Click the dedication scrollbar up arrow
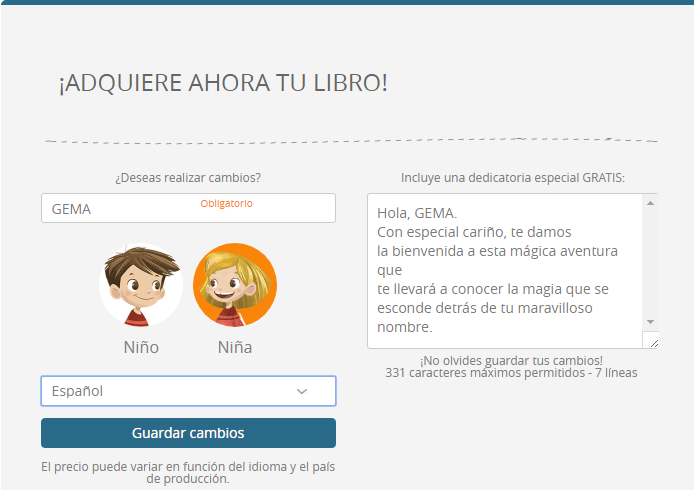This screenshot has width=694, height=490. pos(650,203)
